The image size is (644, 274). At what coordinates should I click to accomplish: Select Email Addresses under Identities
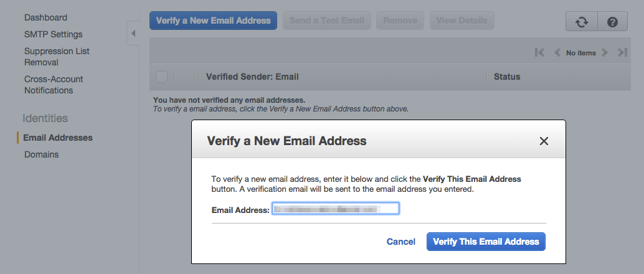58,138
